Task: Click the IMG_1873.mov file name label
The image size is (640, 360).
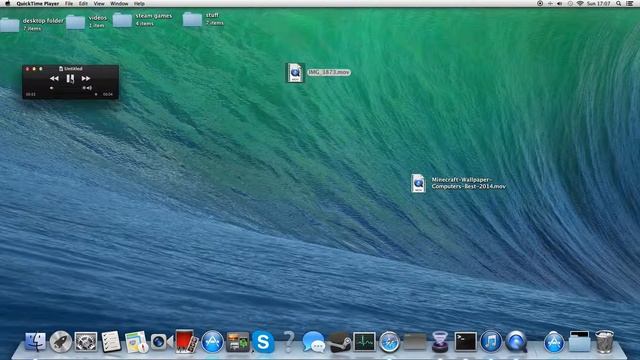Action: pyautogui.click(x=329, y=72)
